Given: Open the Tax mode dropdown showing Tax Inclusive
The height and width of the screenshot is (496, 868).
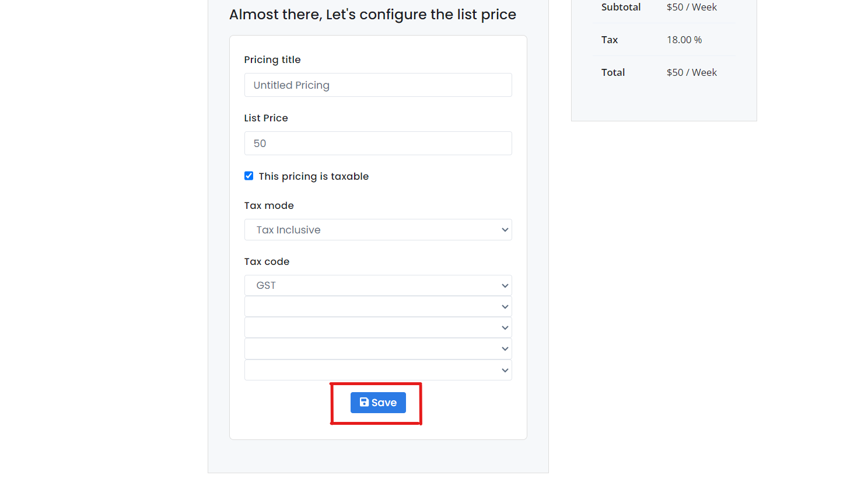Looking at the screenshot, I should point(378,229).
